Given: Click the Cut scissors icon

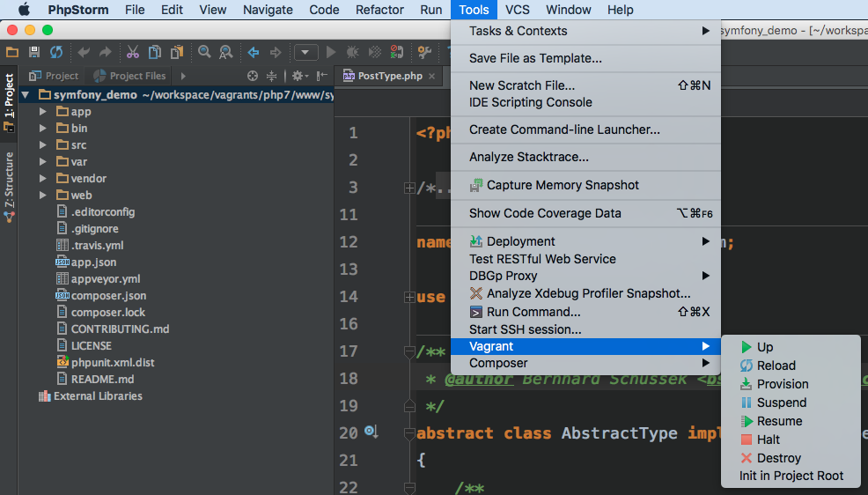Looking at the screenshot, I should [x=132, y=53].
